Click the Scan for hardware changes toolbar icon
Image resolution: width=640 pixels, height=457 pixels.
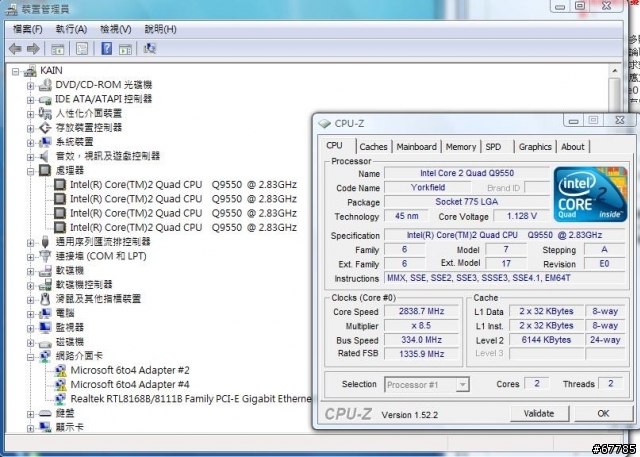150,49
